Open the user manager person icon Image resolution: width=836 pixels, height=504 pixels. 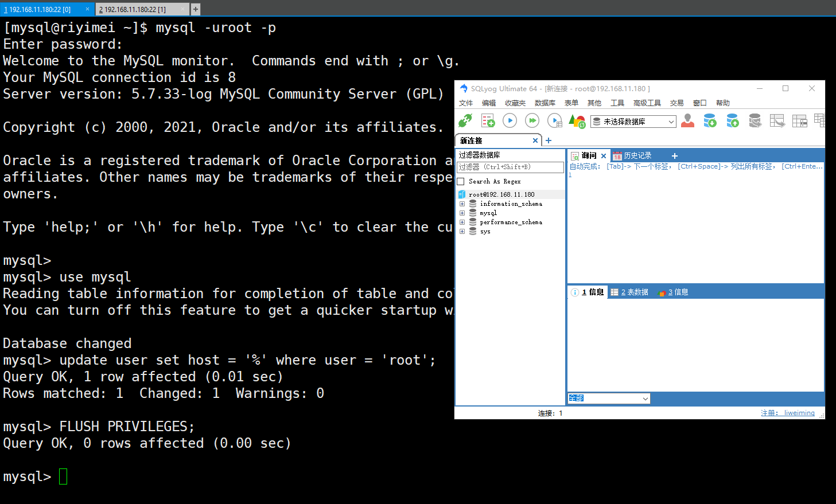coord(688,120)
